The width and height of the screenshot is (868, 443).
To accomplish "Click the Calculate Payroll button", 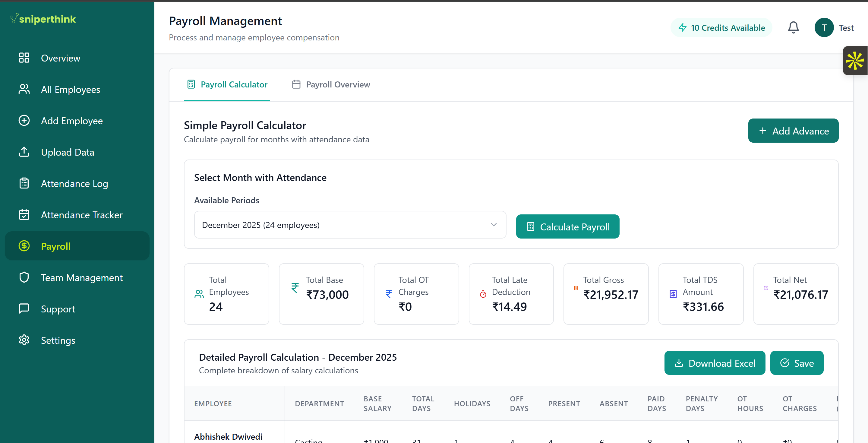I will click(567, 226).
